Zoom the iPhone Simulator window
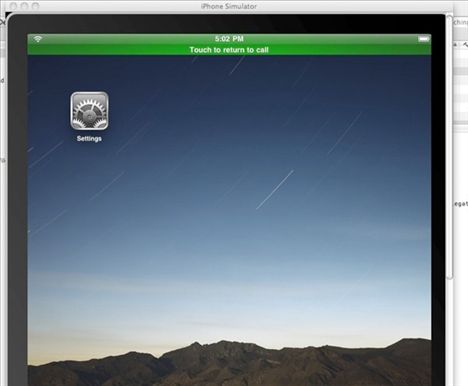Image resolution: width=468 pixels, height=386 pixels. click(x=35, y=6)
